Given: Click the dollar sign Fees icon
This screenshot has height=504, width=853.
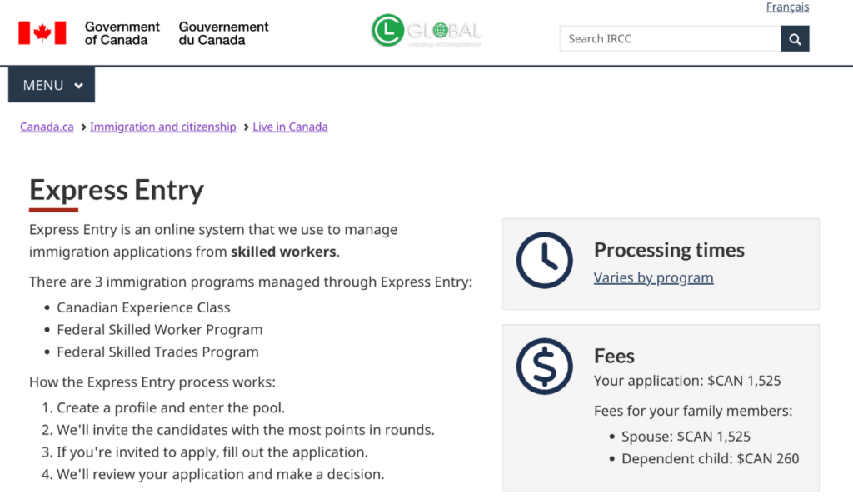Looking at the screenshot, I should click(x=545, y=366).
